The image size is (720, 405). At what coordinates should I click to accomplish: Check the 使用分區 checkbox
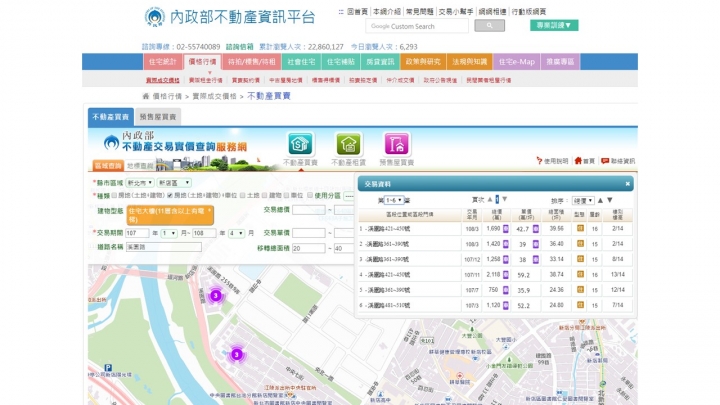pos(310,195)
